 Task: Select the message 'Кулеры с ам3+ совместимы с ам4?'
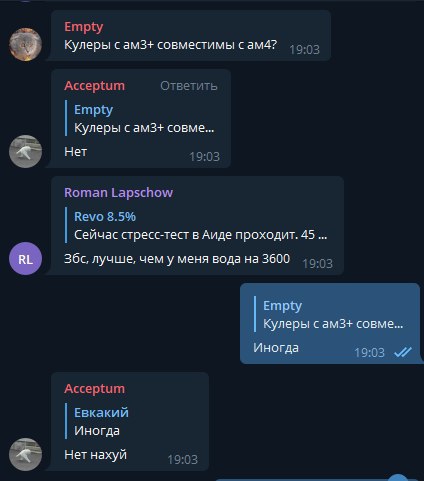[170, 44]
